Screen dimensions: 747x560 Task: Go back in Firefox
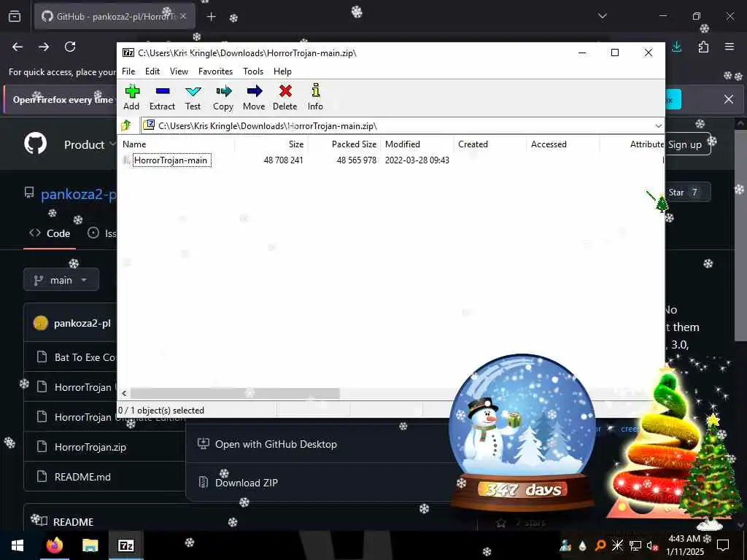[18, 47]
